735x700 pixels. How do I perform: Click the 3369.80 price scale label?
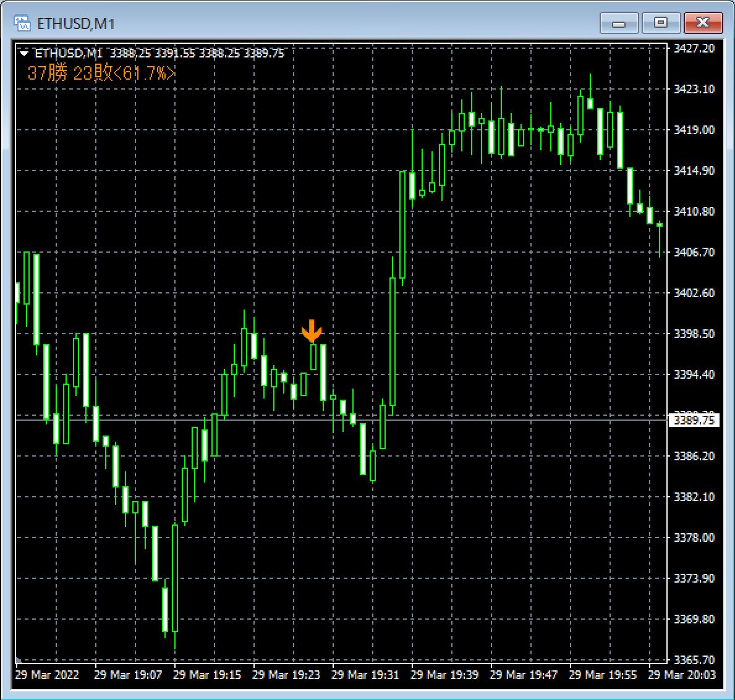[694, 619]
